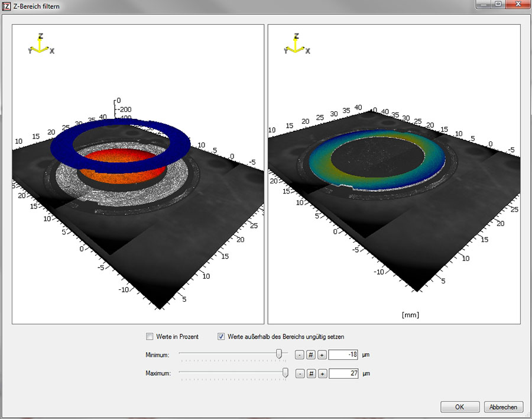Viewport: 532px width, 419px height.
Task: Click the Minimum slider handle
Action: (x=279, y=354)
